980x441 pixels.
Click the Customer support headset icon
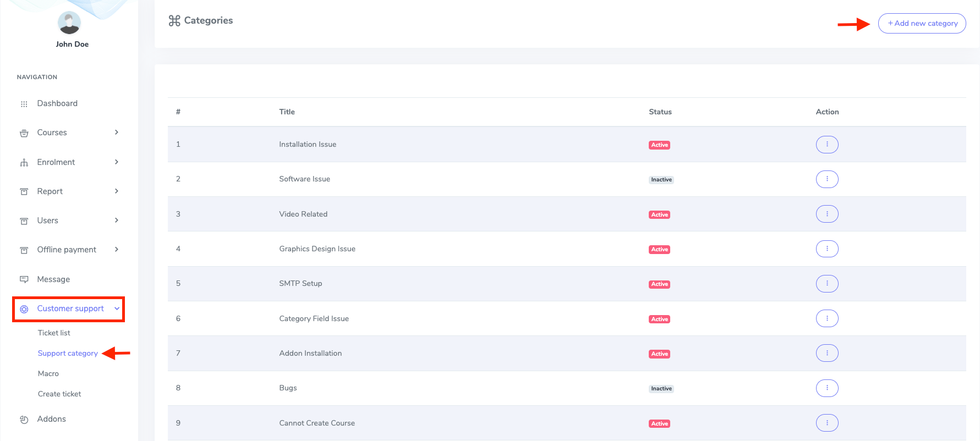pos(24,308)
